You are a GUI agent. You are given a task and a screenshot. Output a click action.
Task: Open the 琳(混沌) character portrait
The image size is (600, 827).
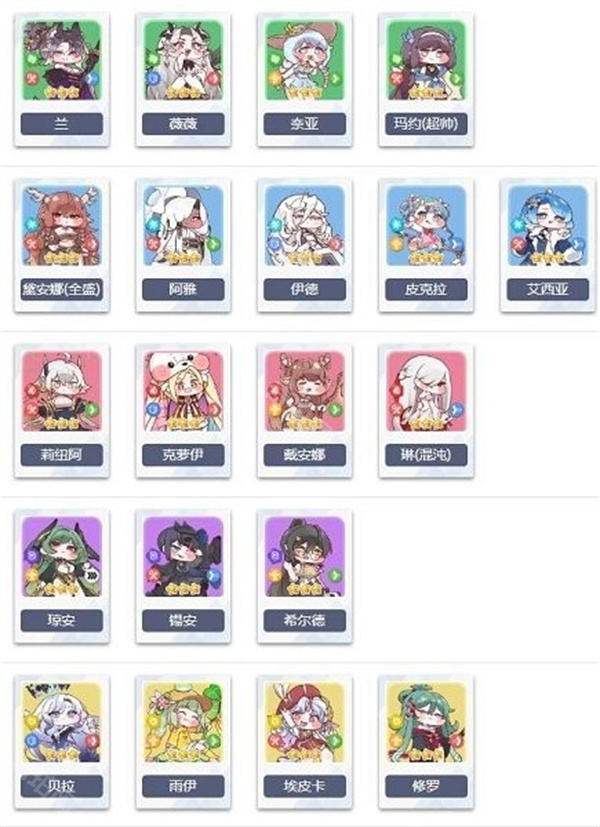pos(426,391)
